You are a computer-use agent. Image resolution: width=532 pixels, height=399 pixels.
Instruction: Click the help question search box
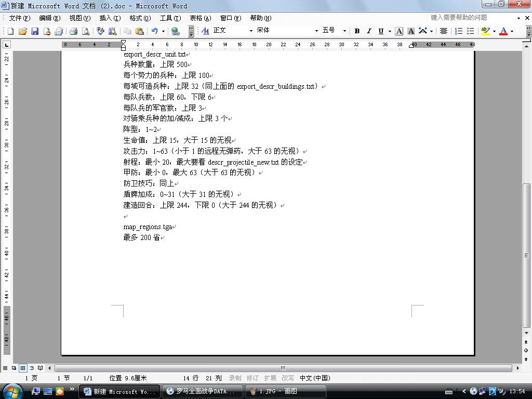pos(470,18)
